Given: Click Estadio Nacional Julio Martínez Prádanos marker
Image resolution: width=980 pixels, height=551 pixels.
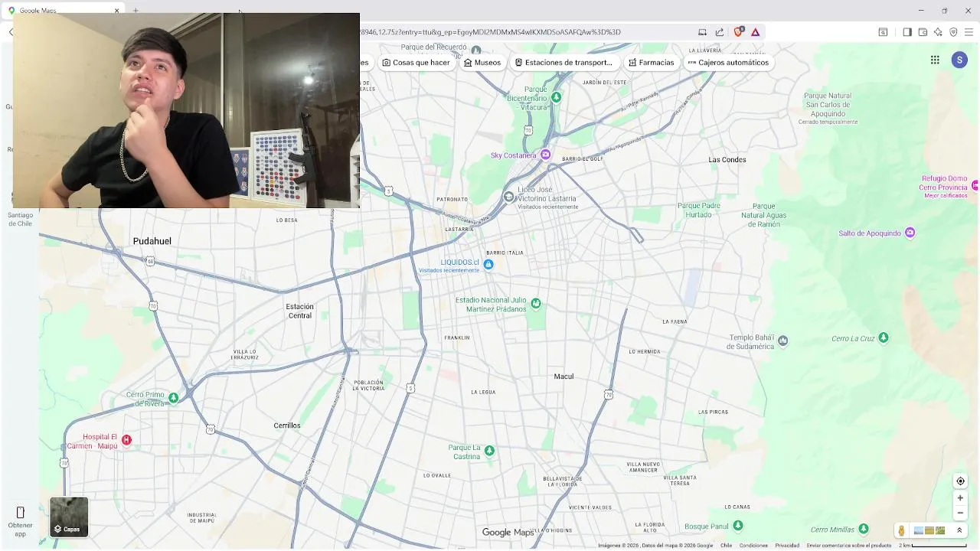Looking at the screenshot, I should tap(536, 304).
